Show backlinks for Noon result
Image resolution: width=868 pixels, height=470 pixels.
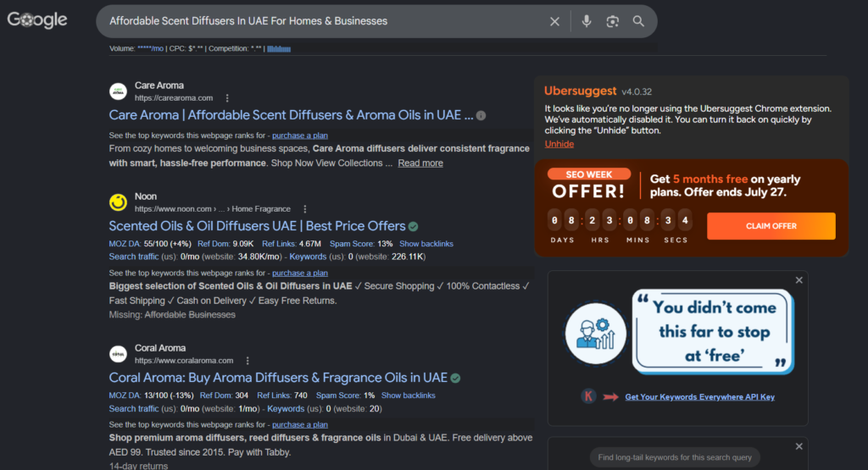(x=426, y=244)
